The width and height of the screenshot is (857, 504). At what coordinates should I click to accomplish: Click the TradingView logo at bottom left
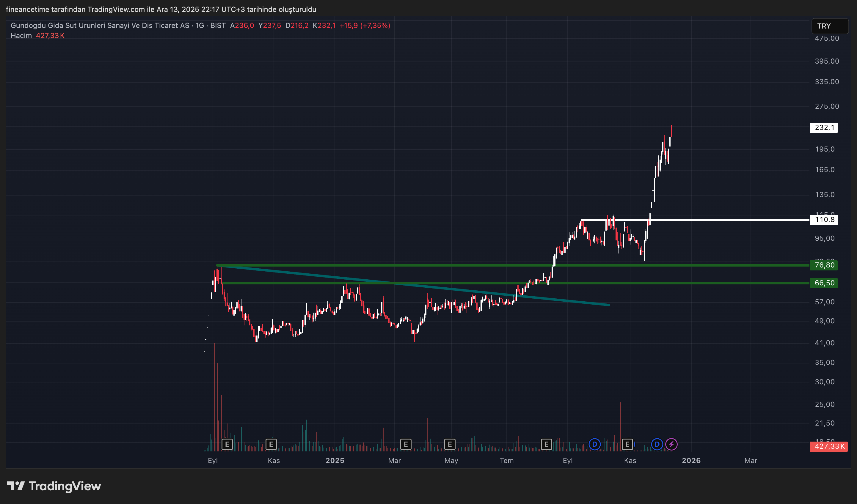coord(54,486)
